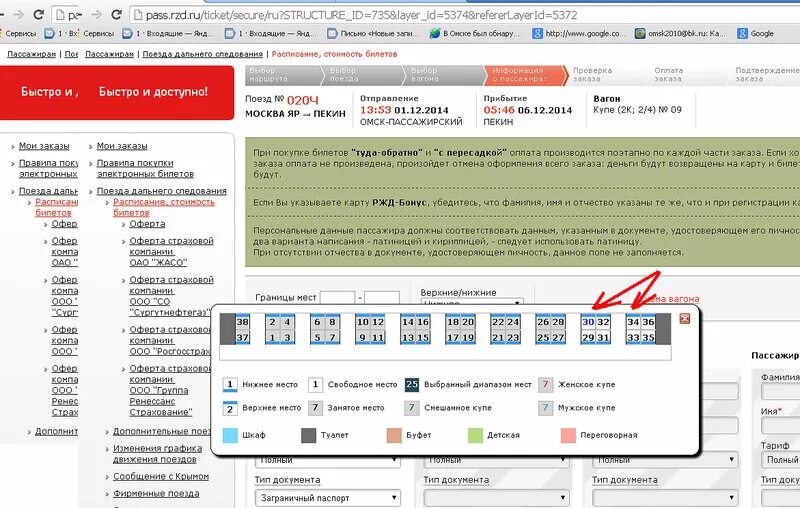Viewport: 800px width, 508px height.
Task: Open the first passenger's Полный tariff dropdown
Action: click(x=328, y=460)
